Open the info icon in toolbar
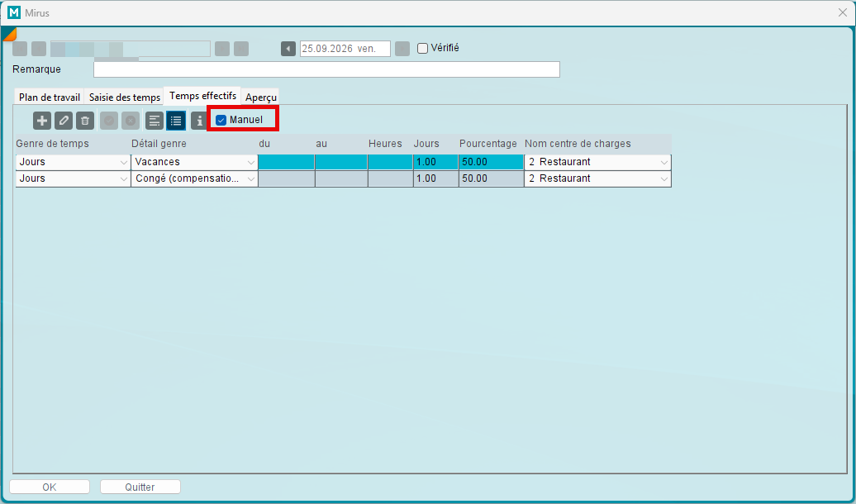 tap(199, 121)
